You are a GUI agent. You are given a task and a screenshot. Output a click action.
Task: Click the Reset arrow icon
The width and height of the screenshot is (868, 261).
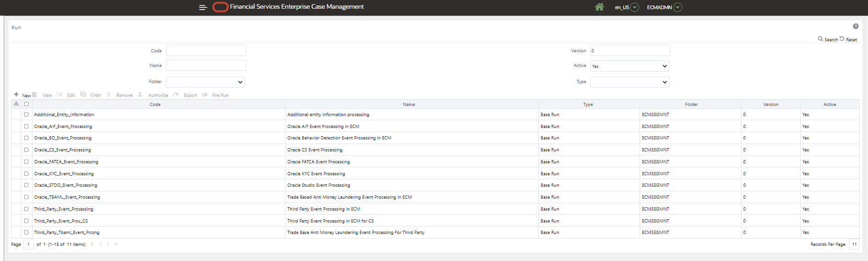click(842, 39)
